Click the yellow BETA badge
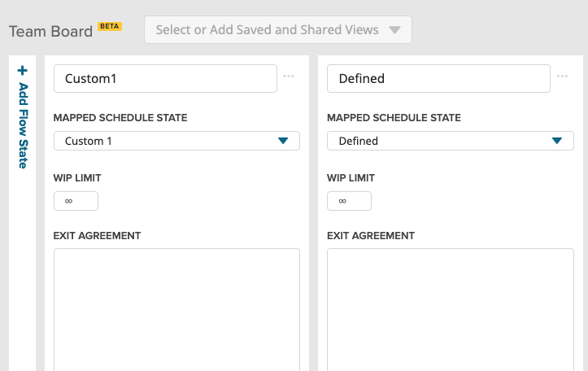Image resolution: width=588 pixels, height=371 pixels. (x=110, y=26)
